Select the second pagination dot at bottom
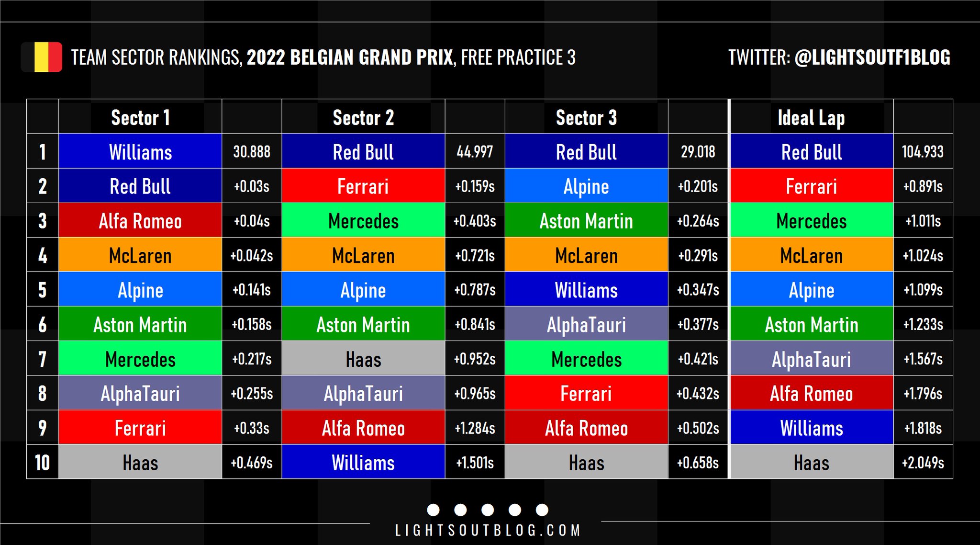980x545 pixels. tap(460, 510)
